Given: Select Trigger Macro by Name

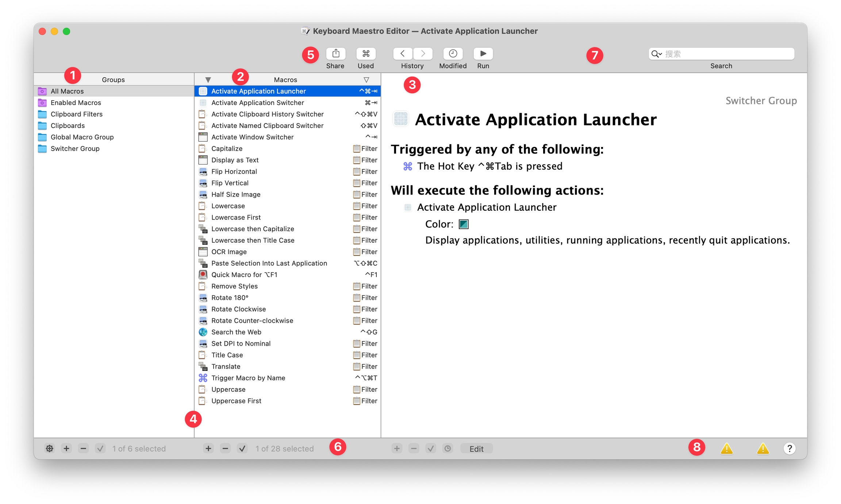Looking at the screenshot, I should coord(288,378).
